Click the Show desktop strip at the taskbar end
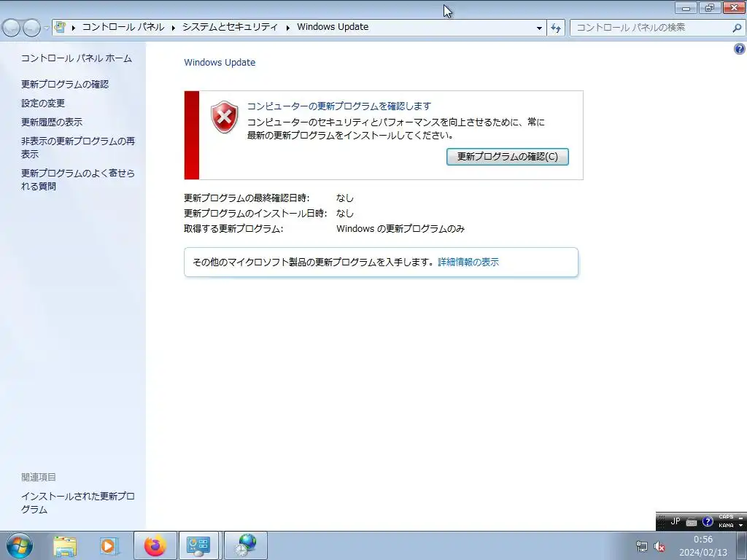 tap(741, 545)
